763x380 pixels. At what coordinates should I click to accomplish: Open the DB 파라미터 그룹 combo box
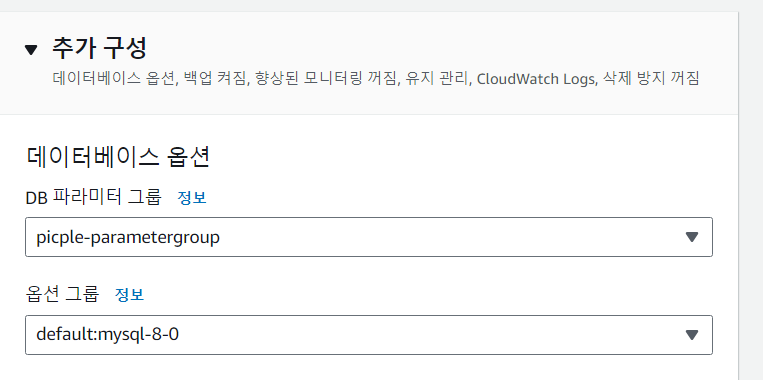coord(369,237)
